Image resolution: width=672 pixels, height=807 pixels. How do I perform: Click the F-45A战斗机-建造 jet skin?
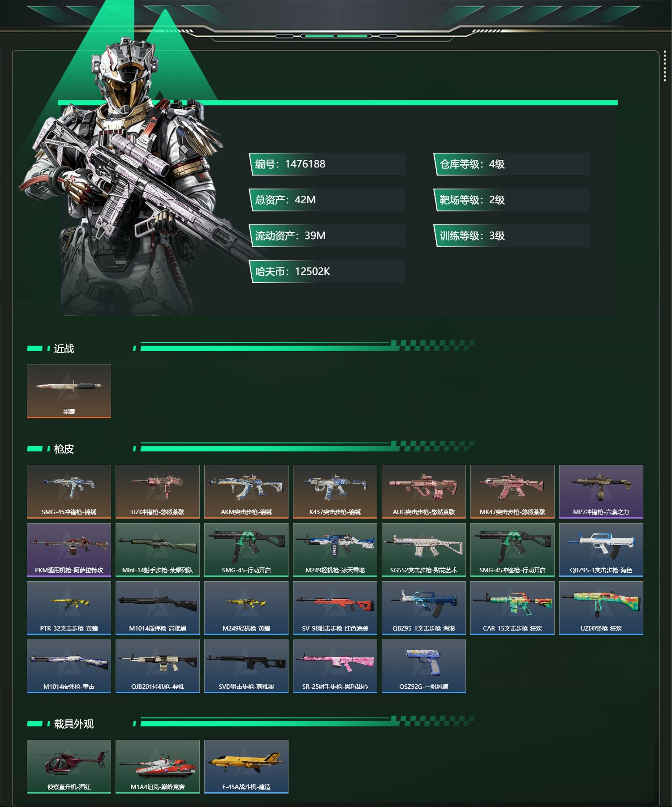pos(246,767)
